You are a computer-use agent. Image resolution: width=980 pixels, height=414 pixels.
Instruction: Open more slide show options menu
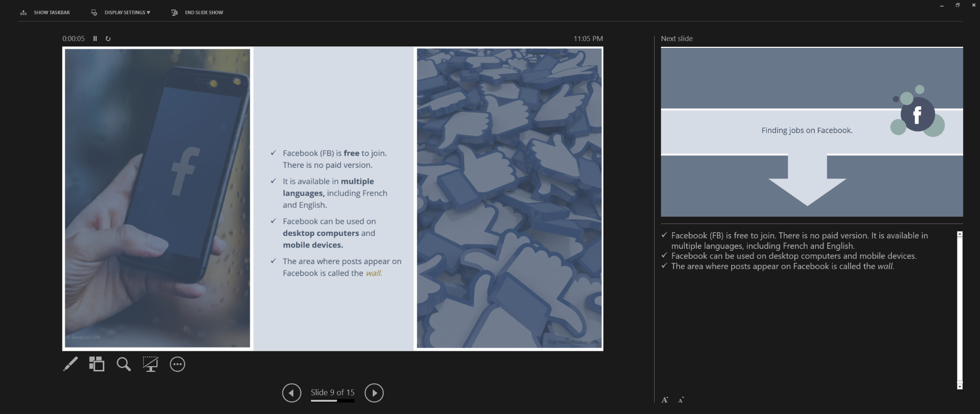(x=178, y=364)
